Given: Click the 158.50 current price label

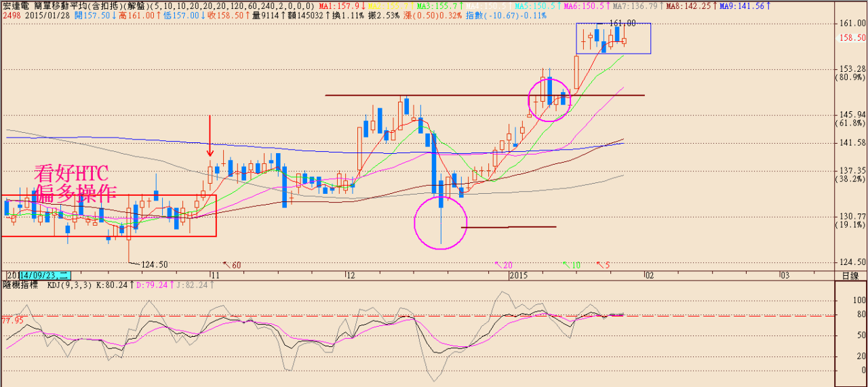Looking at the screenshot, I should (852, 39).
